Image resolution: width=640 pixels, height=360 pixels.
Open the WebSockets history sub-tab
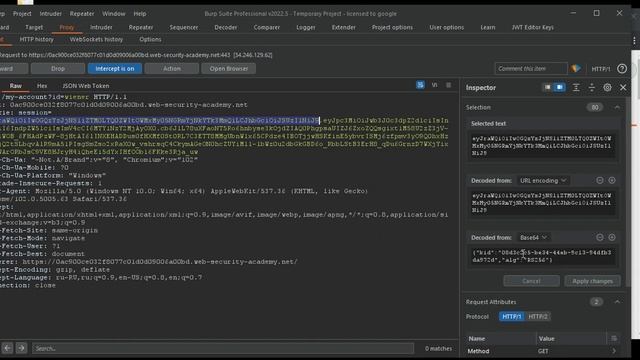point(96,40)
